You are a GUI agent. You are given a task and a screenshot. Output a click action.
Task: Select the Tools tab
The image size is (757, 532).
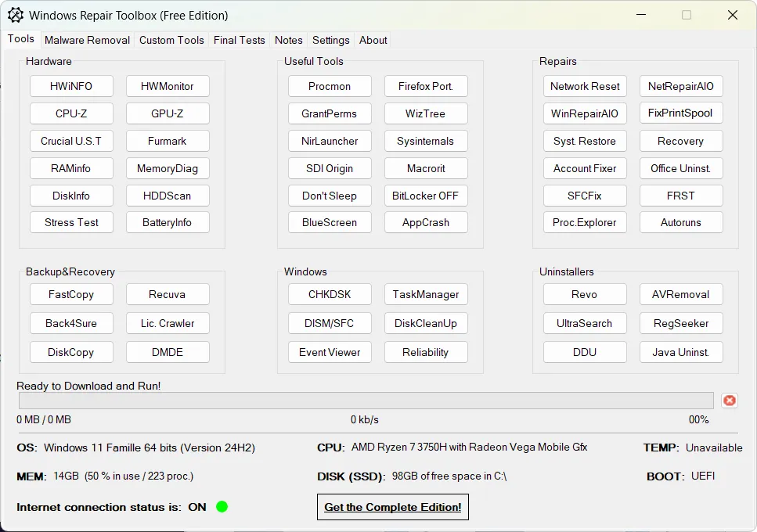click(21, 38)
